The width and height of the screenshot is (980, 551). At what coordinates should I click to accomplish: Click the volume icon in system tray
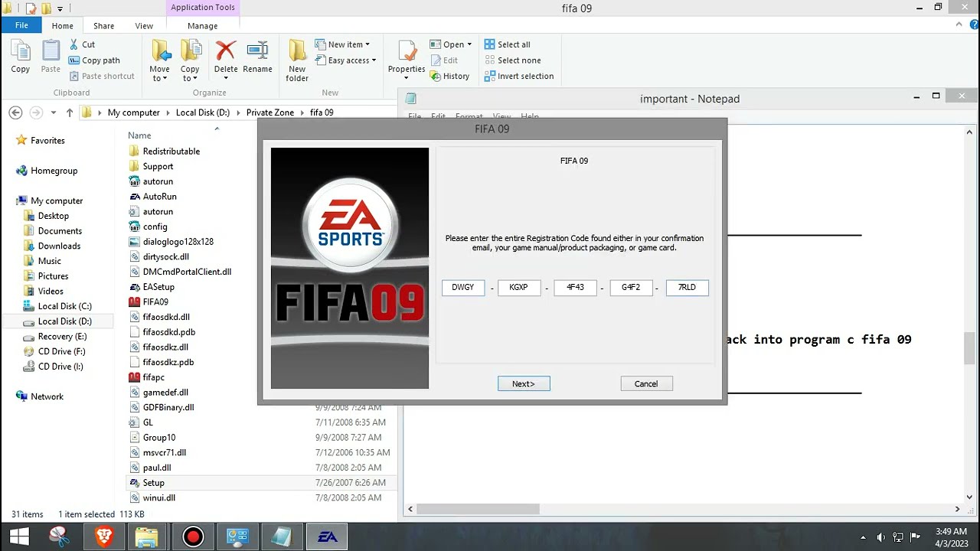click(x=881, y=537)
